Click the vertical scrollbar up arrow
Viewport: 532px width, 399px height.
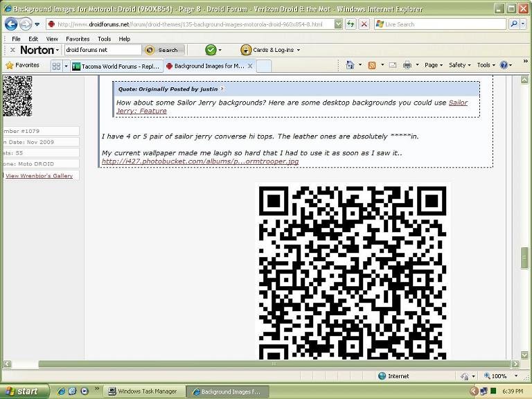click(x=524, y=80)
